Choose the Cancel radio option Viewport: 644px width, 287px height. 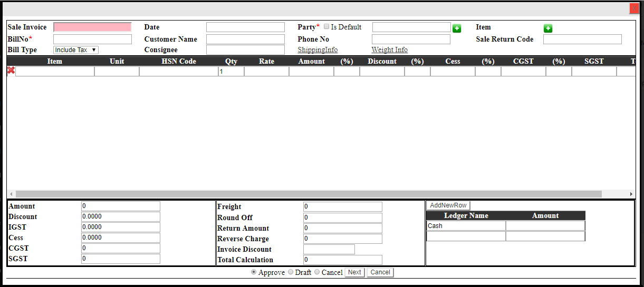click(317, 272)
